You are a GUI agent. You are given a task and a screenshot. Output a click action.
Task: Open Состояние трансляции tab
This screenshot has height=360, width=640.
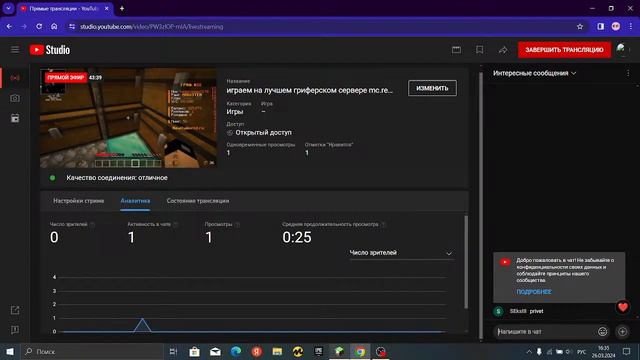click(198, 201)
